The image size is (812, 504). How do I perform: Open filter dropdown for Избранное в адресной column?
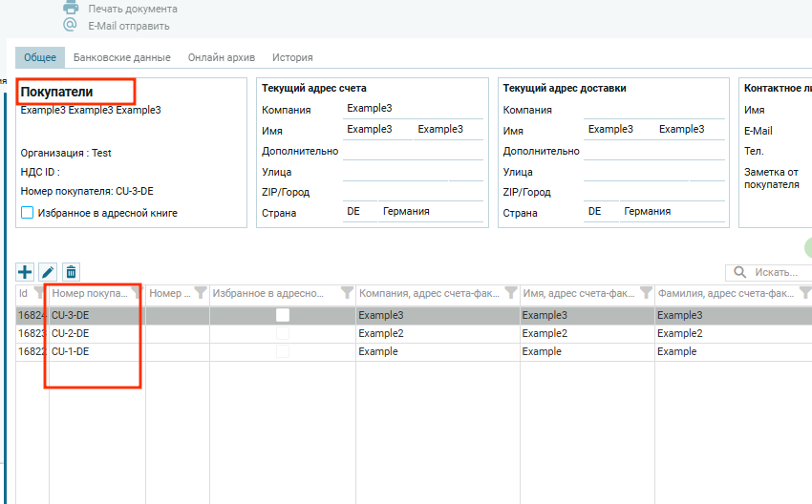click(346, 293)
